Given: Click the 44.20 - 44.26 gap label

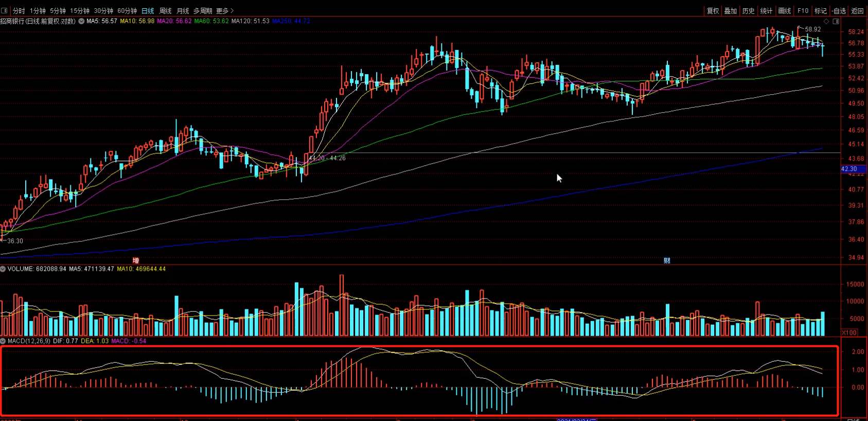Looking at the screenshot, I should 327,158.
